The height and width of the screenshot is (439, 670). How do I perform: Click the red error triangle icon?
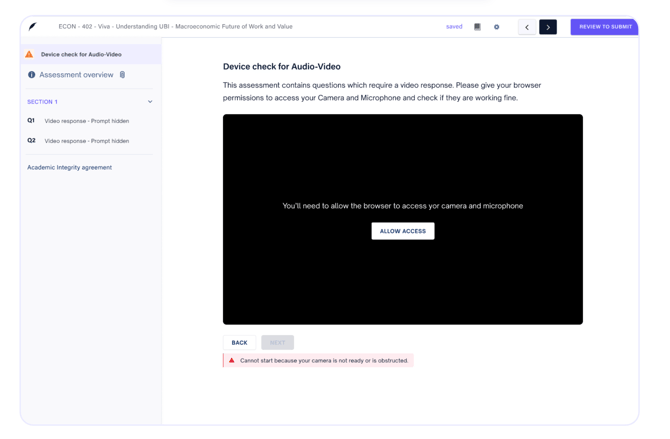tap(232, 360)
